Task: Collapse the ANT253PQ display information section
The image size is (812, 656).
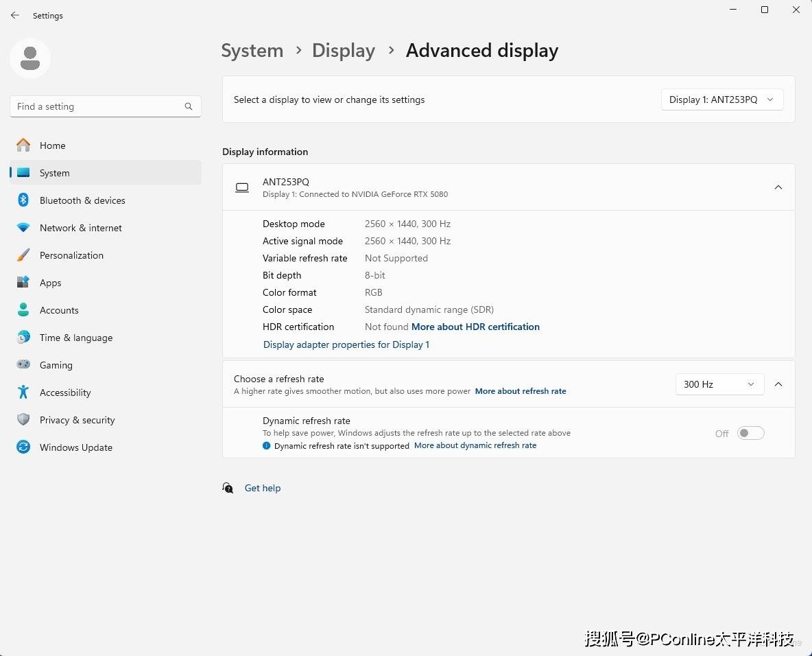Action: click(x=778, y=187)
